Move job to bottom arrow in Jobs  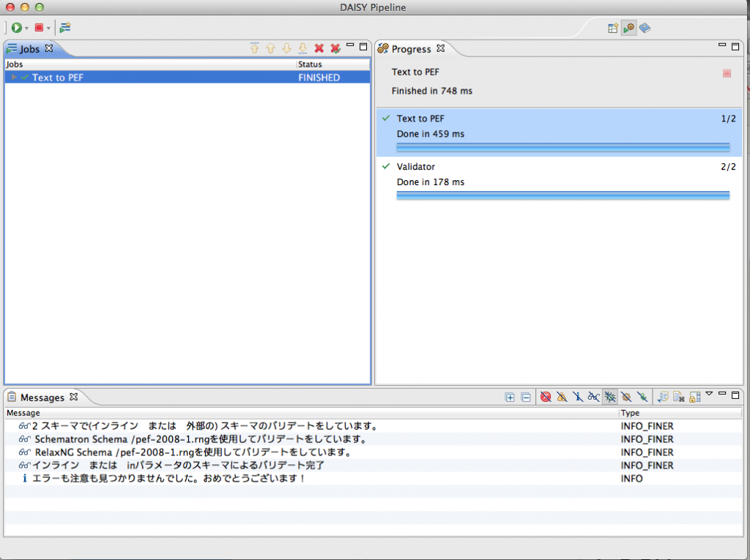pos(302,48)
